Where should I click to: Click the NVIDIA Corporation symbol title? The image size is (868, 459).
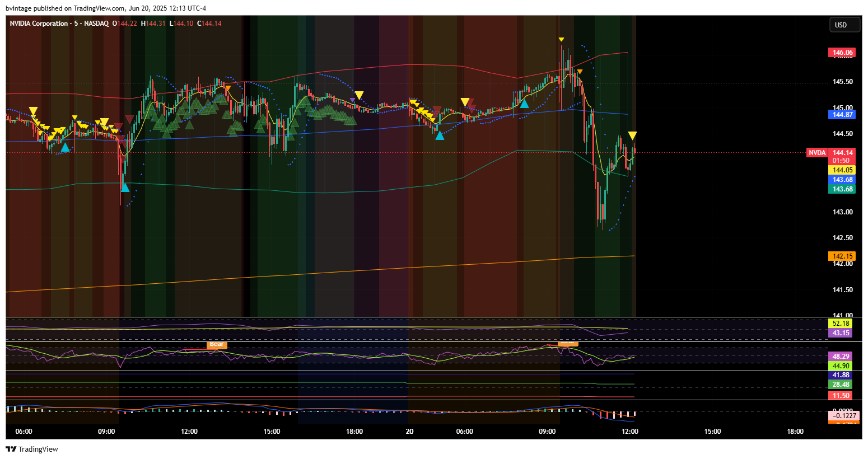click(x=39, y=24)
